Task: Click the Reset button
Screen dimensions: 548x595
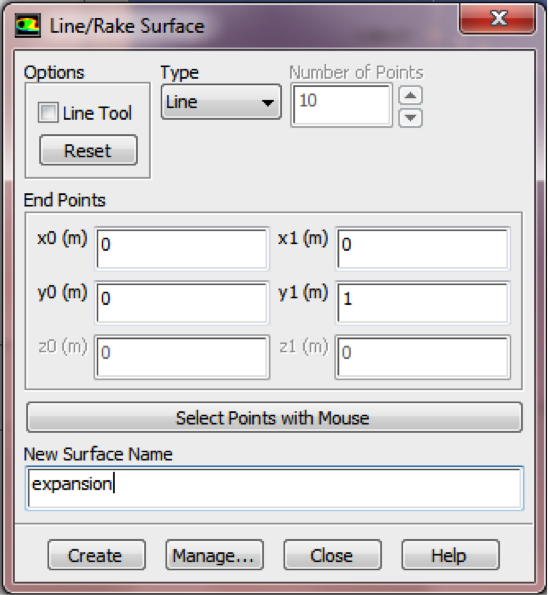Action: click(88, 150)
